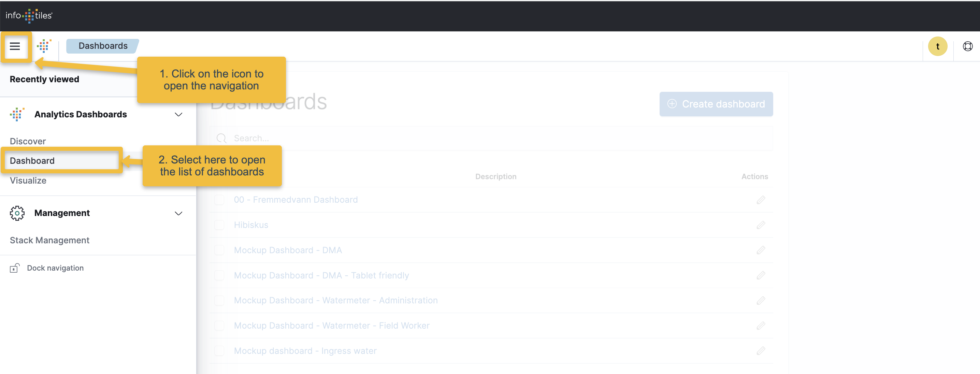Select the Mockup dashboard - Ingress water checkbox
This screenshot has width=980, height=374.
coord(219,351)
